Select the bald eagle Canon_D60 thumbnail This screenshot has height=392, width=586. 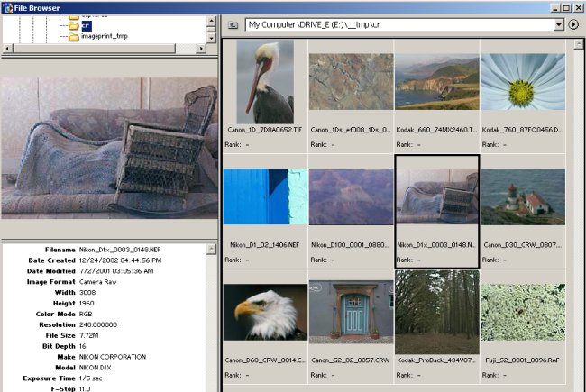point(266,312)
